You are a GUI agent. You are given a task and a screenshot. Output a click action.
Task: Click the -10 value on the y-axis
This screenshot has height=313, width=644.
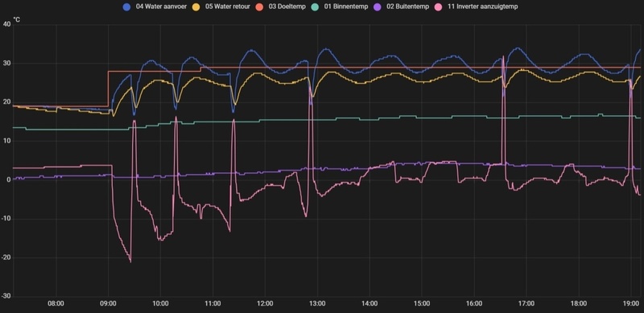click(x=6, y=219)
